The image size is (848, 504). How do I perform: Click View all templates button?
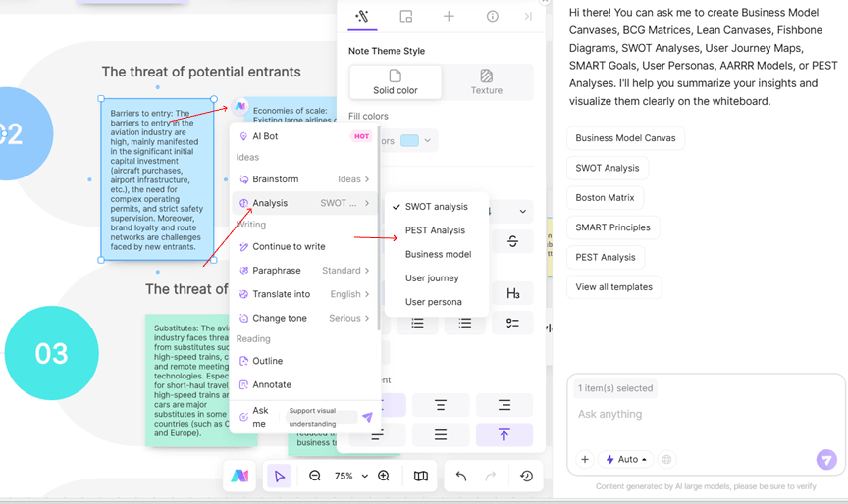(x=613, y=287)
